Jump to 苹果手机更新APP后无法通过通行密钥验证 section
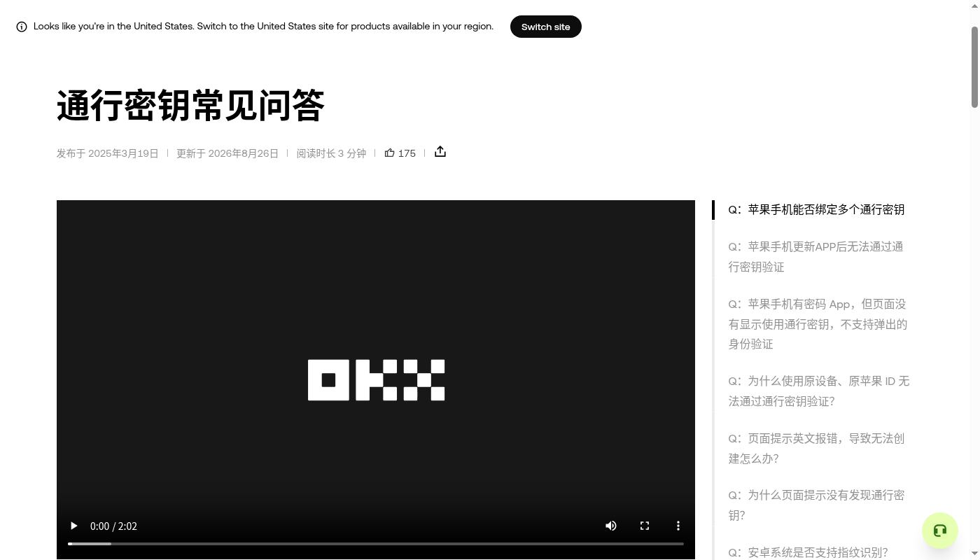This screenshot has height=560, width=980. point(816,257)
